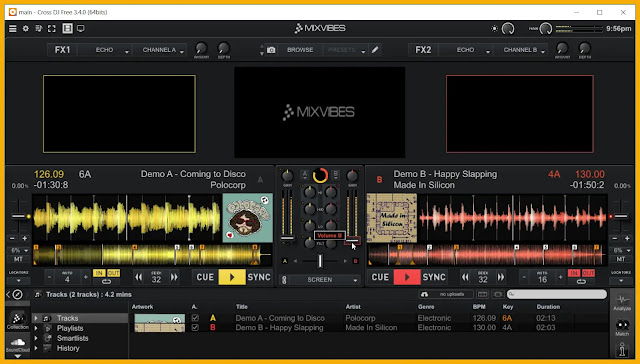Sort by the Title column header
640x364 pixels.
tap(242, 307)
